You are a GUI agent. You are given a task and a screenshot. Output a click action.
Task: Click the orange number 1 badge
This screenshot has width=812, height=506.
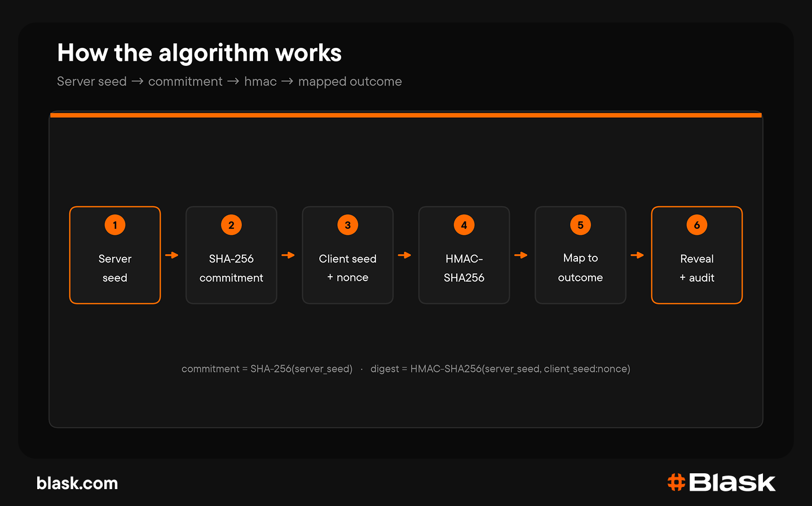click(115, 225)
